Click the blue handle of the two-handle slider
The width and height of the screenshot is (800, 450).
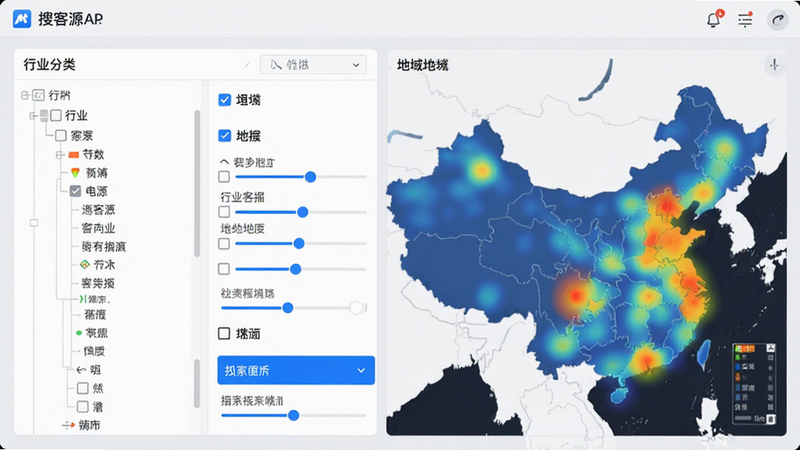tap(288, 308)
